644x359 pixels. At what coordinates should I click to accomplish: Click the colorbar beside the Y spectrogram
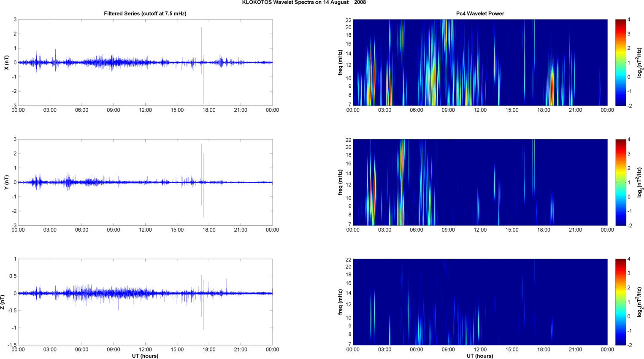coord(621,182)
